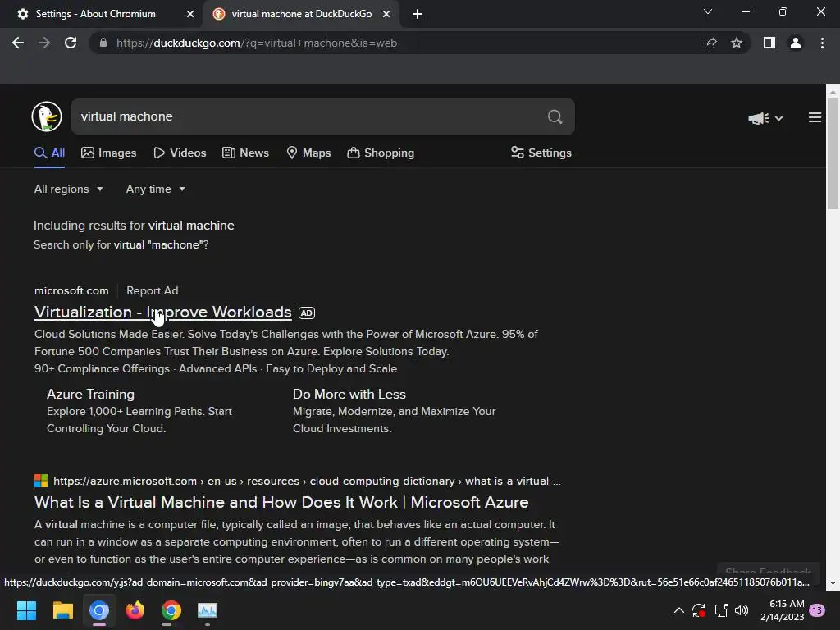Open File Explorer from the taskbar
This screenshot has height=630, width=840.
62,610
